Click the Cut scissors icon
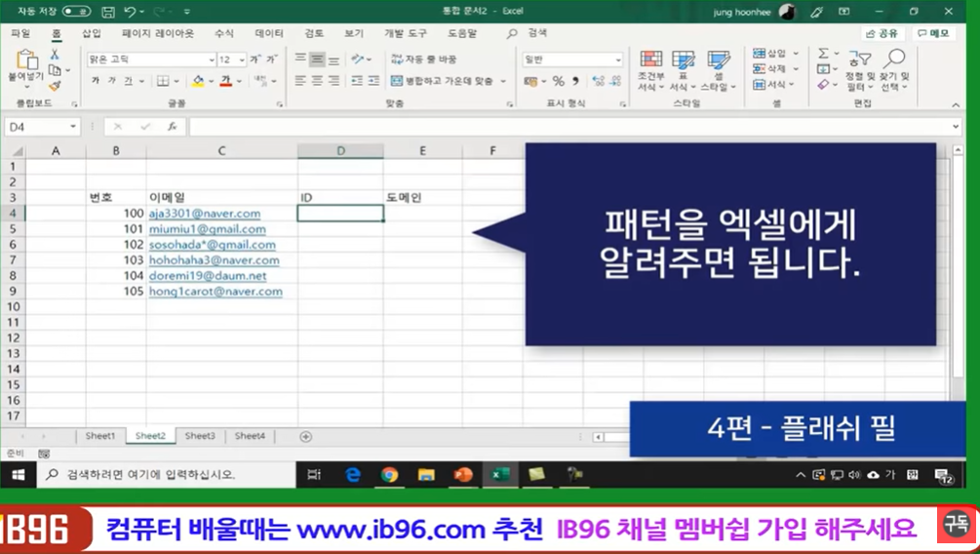Screen dimensions: 980x554 55,55
